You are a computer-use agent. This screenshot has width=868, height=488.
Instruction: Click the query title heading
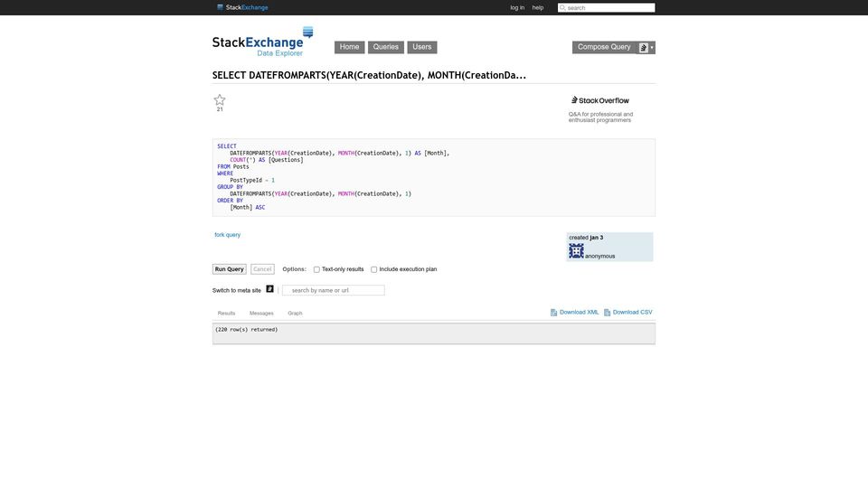pyautogui.click(x=369, y=75)
